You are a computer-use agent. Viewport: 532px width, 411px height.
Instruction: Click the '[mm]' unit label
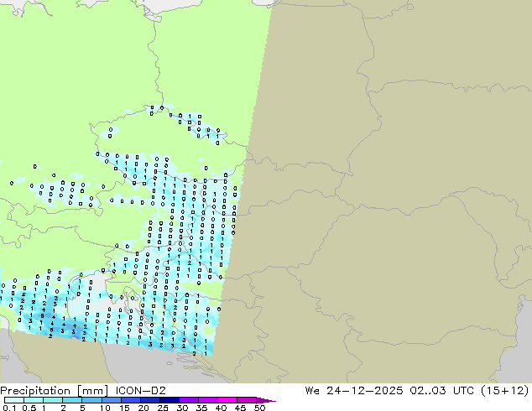(x=92, y=391)
